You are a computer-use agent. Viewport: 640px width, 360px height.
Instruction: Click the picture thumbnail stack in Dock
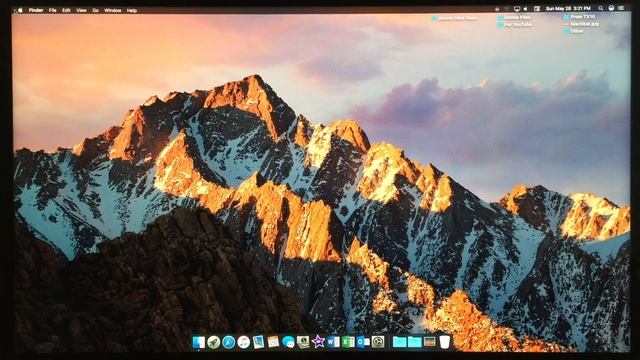(429, 342)
